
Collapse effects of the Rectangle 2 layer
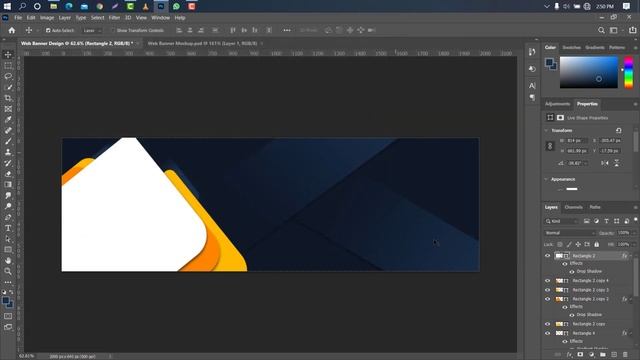[x=631, y=256]
